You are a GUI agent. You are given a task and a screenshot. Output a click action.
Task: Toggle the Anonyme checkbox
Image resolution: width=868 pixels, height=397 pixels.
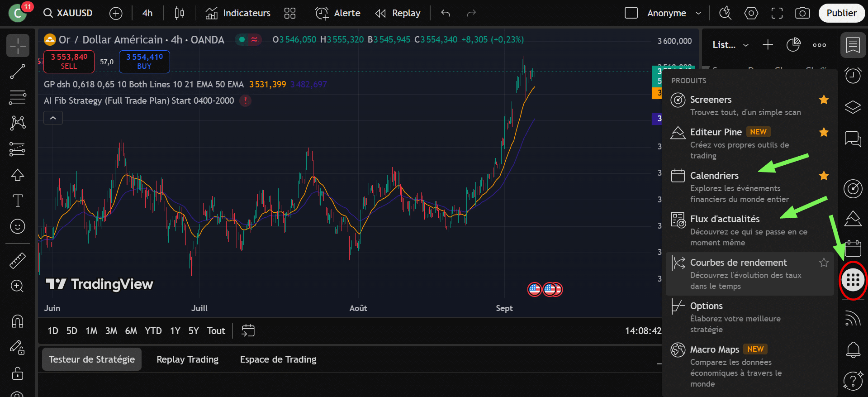[631, 13]
